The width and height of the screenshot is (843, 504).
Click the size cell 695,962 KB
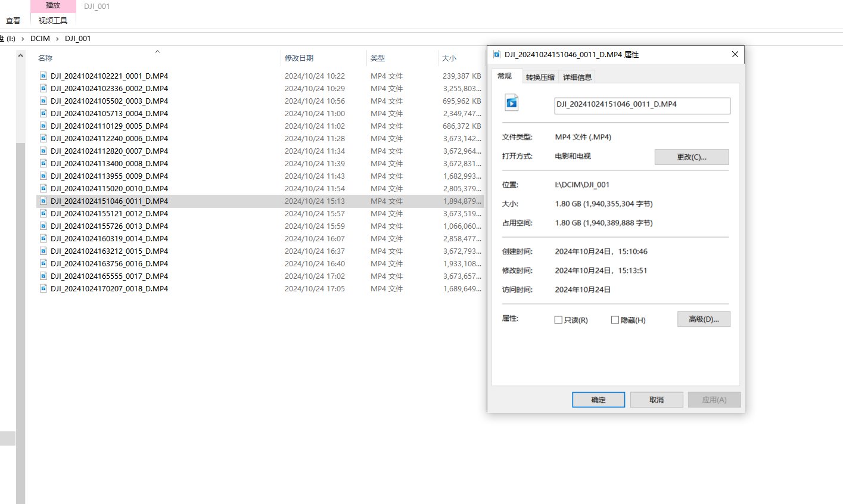[462, 101]
